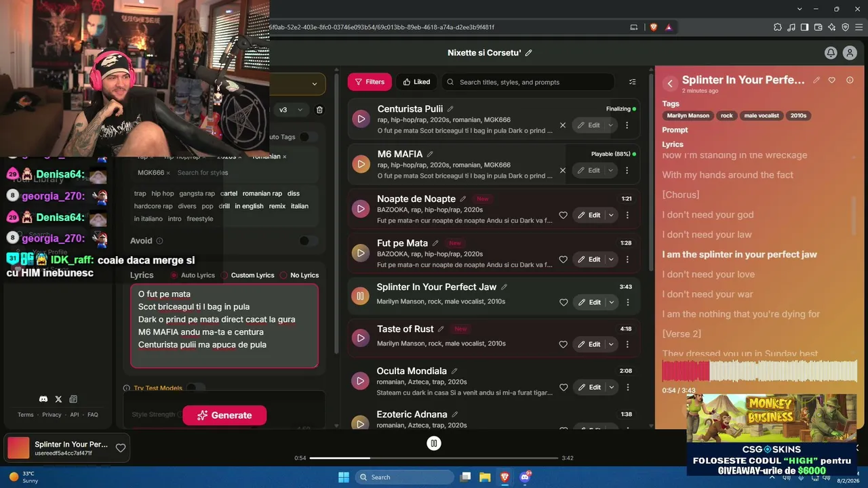Click the Generate button
The image size is (868, 488).
[x=224, y=415]
